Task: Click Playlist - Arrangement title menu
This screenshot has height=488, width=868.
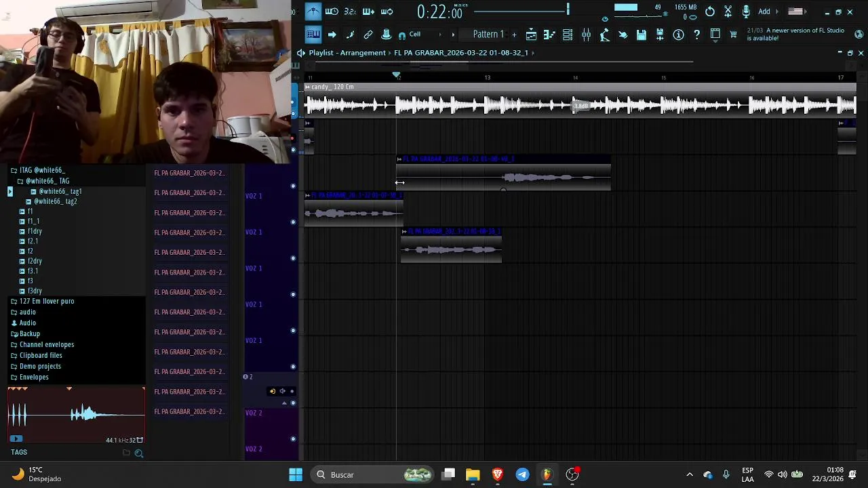Action: coord(347,53)
